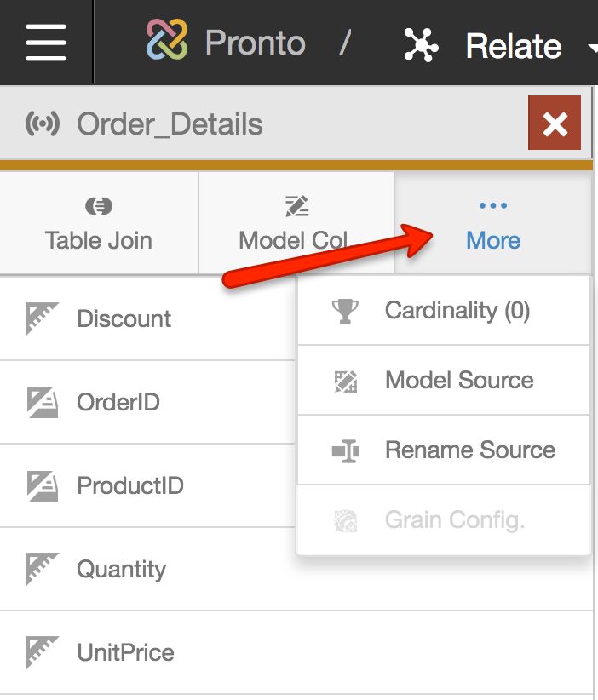Open the hamburger navigation menu

[46, 43]
